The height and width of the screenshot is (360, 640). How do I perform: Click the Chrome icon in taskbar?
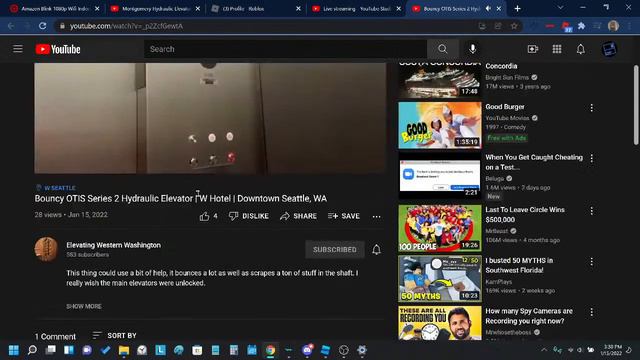pos(270,350)
